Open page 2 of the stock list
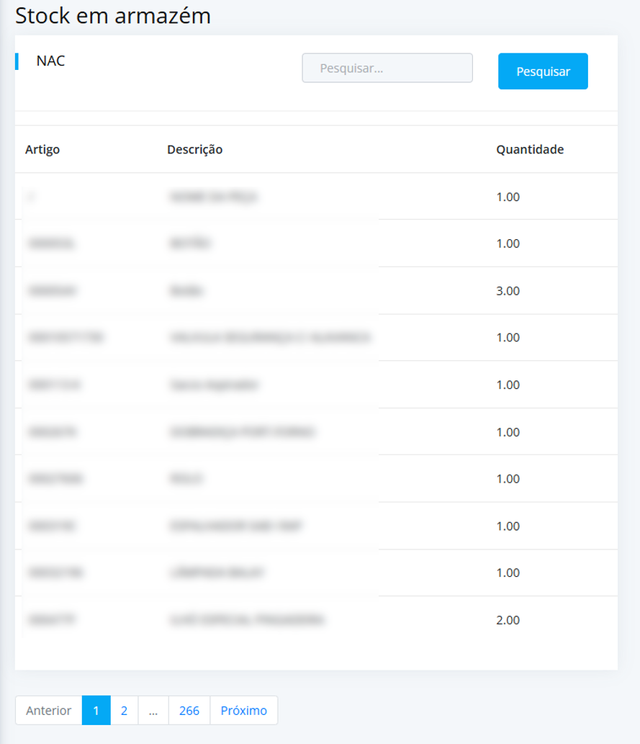Screen dimensions: 640x744 [x=124, y=711]
